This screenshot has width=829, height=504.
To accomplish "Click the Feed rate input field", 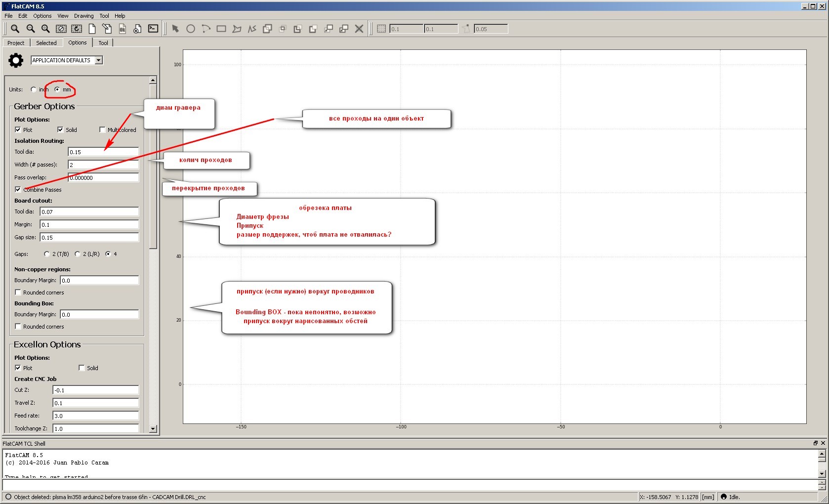I will click(x=96, y=416).
